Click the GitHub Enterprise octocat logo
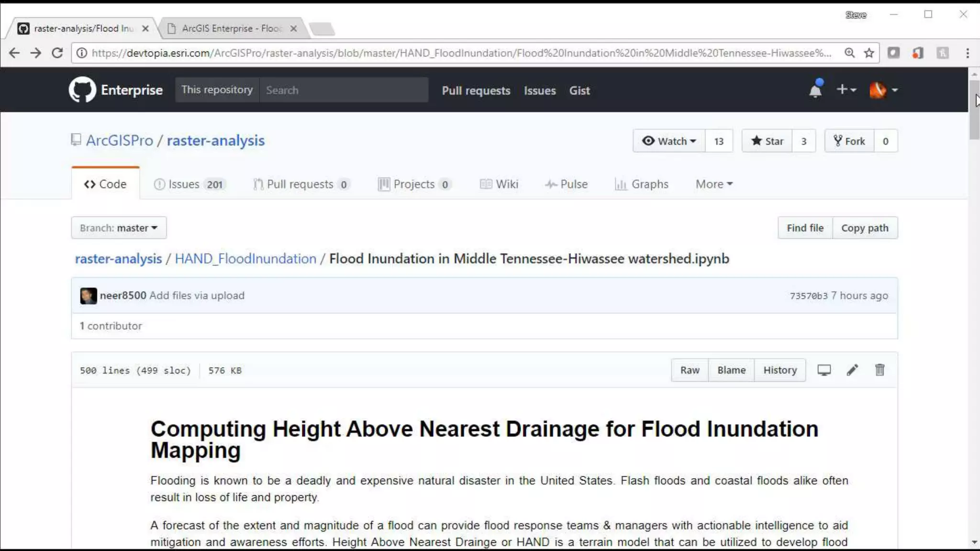 [82, 89]
